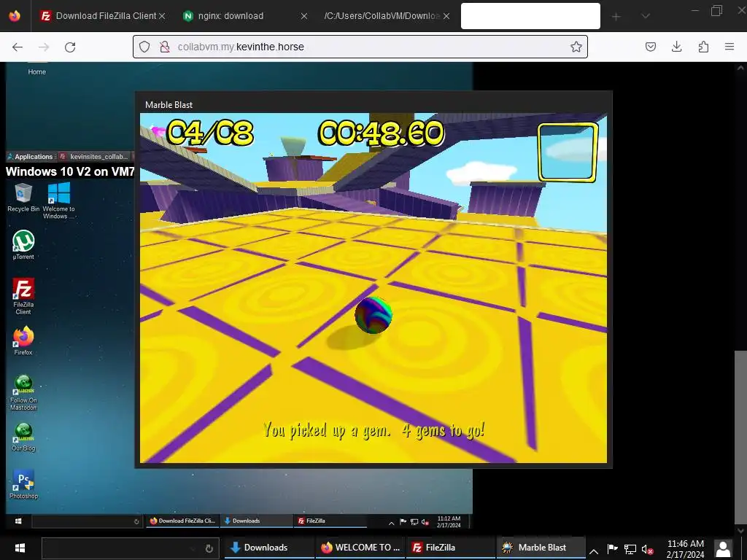
Task: Open the Recycle Bin desktop icon
Action: point(23,198)
